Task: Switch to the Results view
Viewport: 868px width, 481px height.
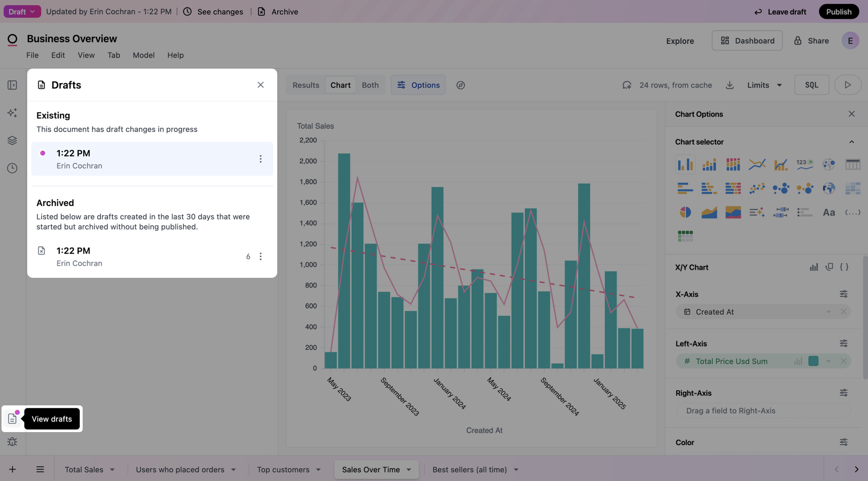Action: tap(305, 85)
